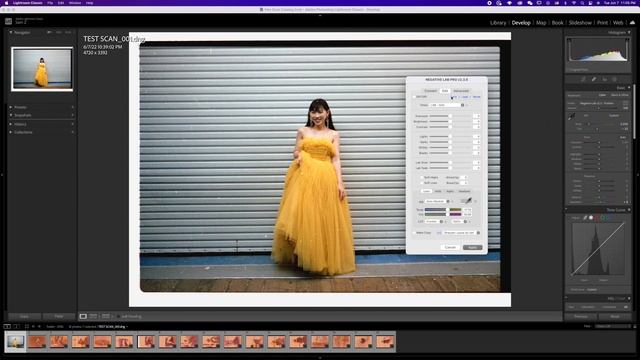Collapse the Tone Curve panel

pyautogui.click(x=629, y=210)
